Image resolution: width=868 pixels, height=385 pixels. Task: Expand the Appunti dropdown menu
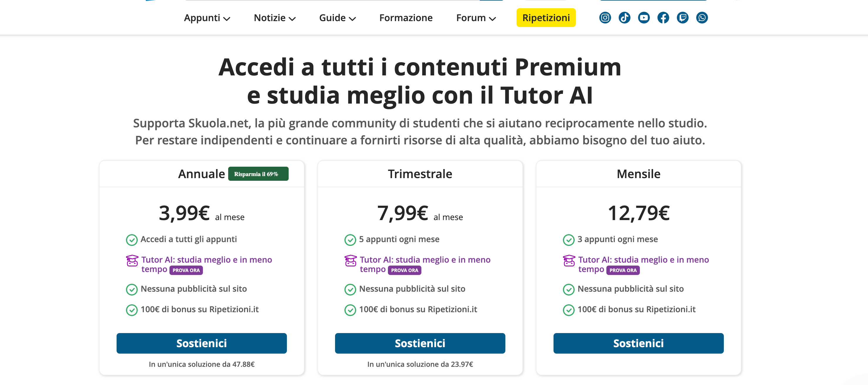coord(207,18)
